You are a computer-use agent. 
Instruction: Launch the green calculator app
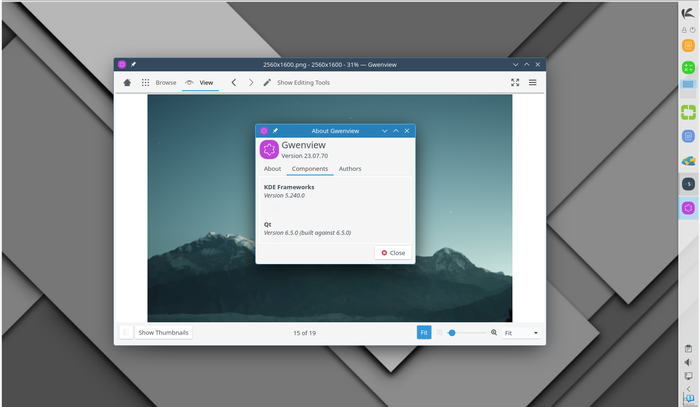point(688,68)
